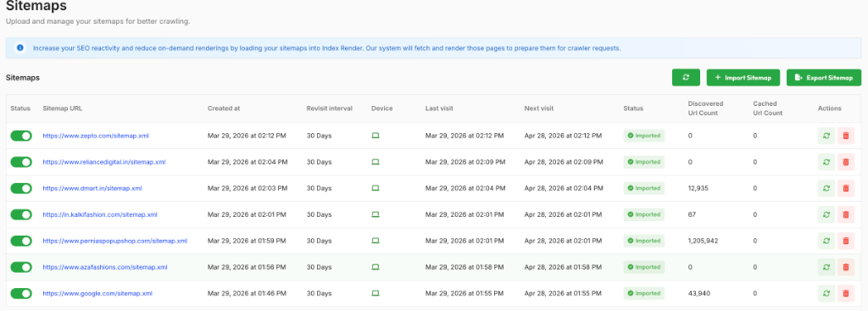868x311 pixels.
Task: Toggle status switch for perniaspopupshop.com sitemap
Action: (21, 241)
